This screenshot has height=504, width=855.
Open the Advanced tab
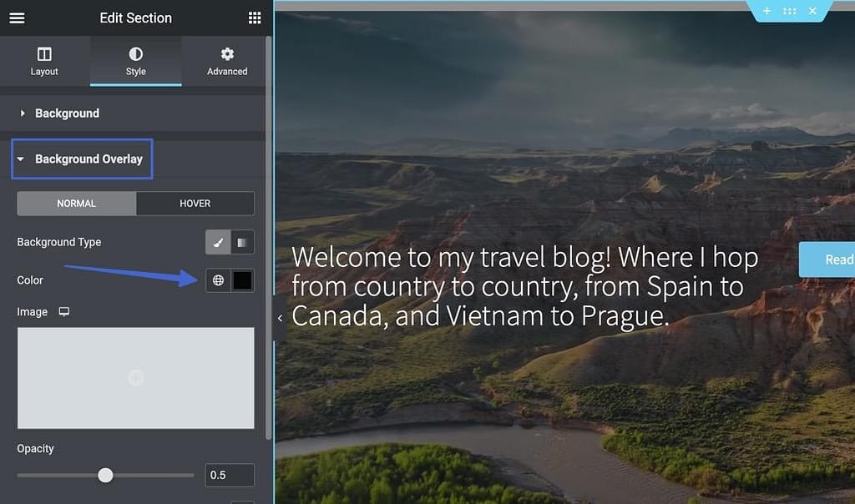[x=226, y=61]
